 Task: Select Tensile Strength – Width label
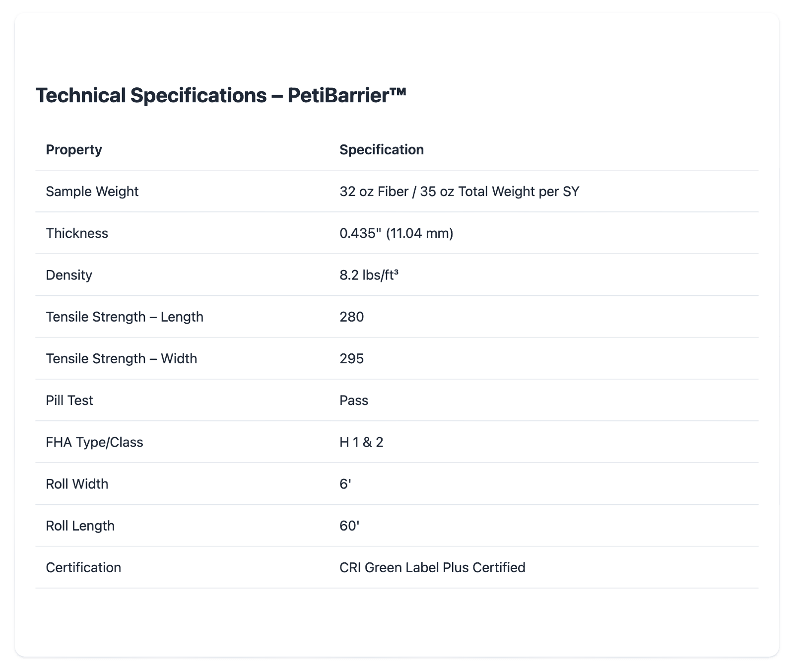[121, 358]
